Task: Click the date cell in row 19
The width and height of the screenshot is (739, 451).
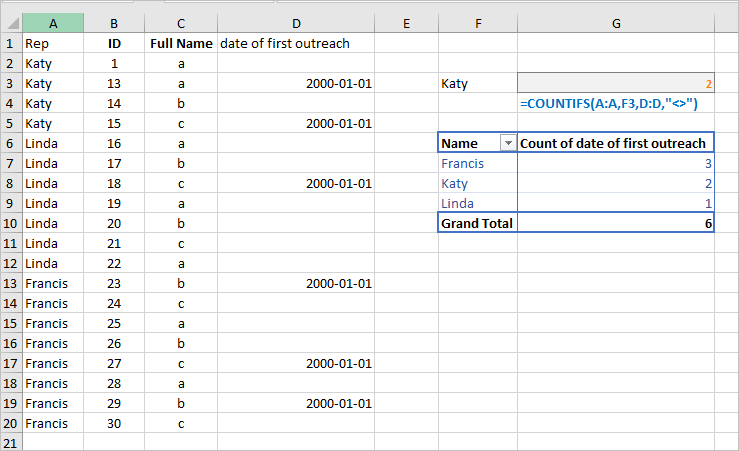Action: (296, 403)
